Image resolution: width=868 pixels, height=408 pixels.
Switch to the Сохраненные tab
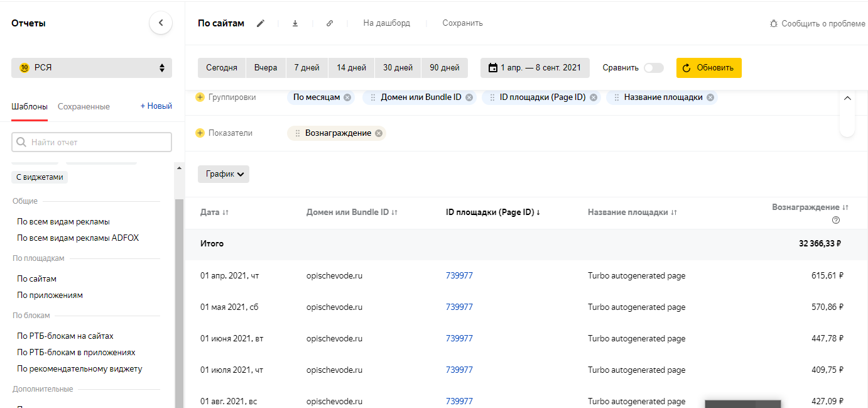pyautogui.click(x=84, y=107)
